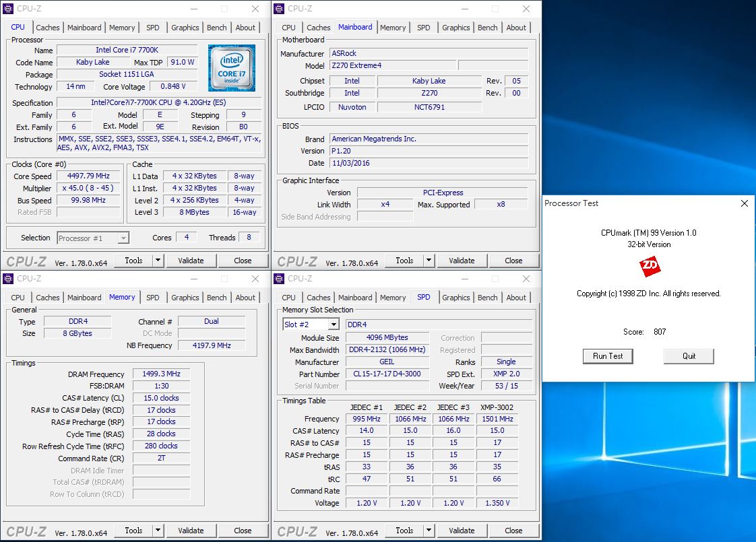Viewport: 756px width, 542px height.
Task: Open the Graphics tab in the CPU window
Action: (185, 28)
